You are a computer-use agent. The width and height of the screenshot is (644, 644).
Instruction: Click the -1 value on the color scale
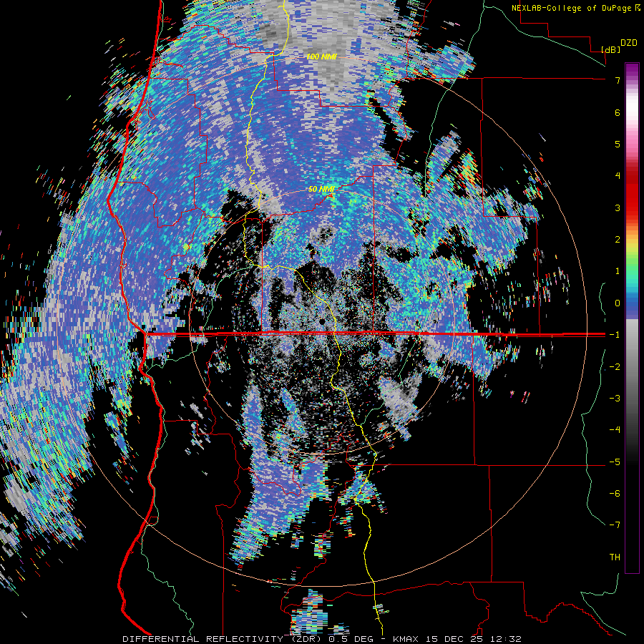(615, 335)
